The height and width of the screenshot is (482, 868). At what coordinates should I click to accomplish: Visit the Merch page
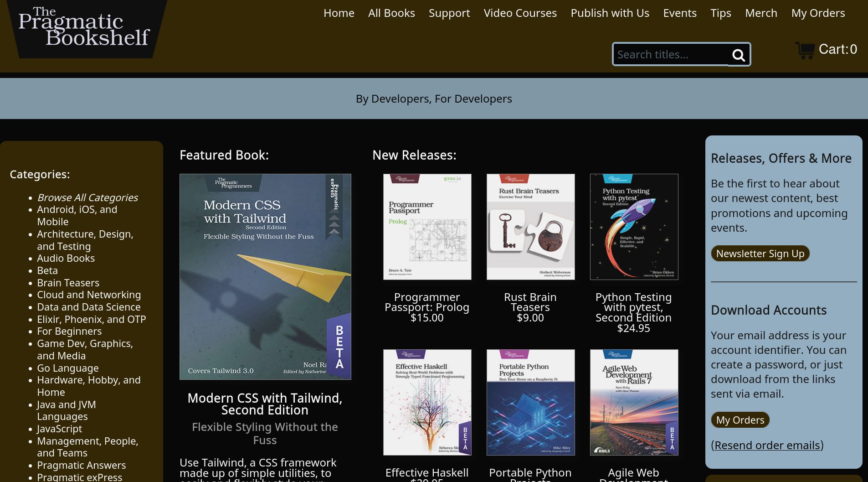tap(761, 13)
